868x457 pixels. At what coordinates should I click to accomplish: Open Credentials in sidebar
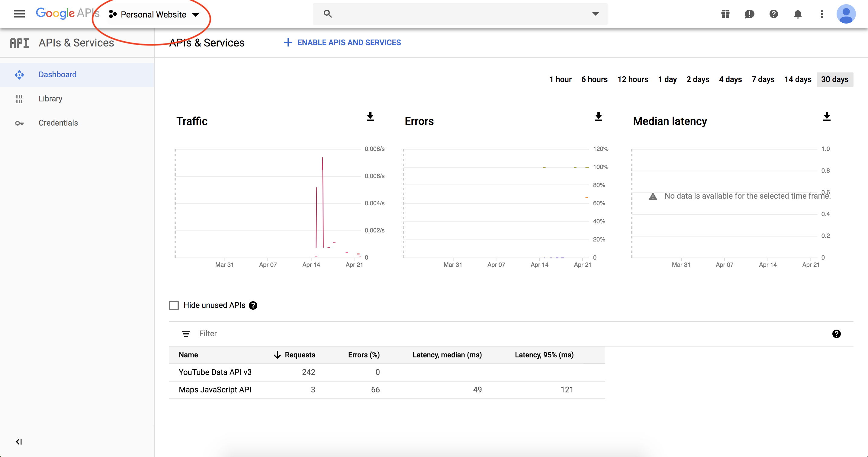pyautogui.click(x=58, y=123)
